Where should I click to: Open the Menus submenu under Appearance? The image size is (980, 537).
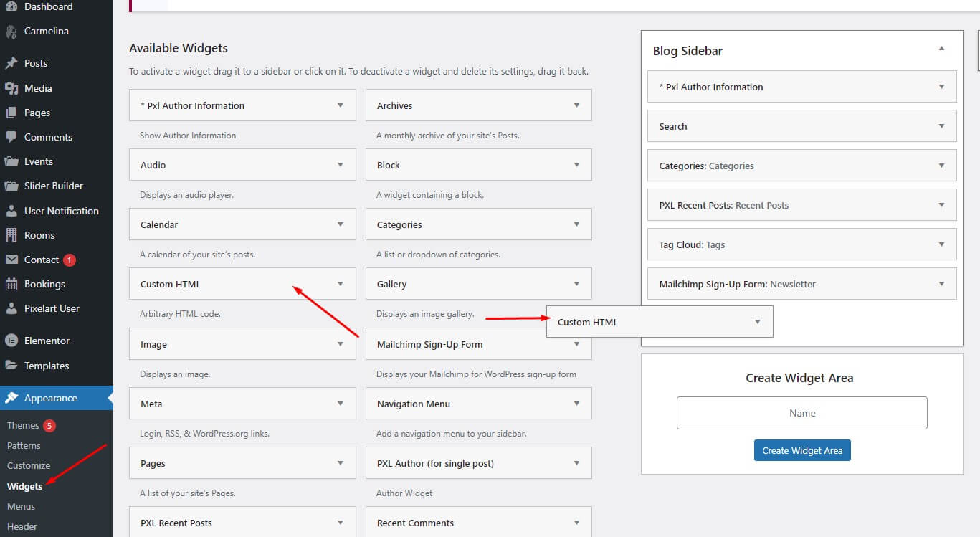coord(21,506)
